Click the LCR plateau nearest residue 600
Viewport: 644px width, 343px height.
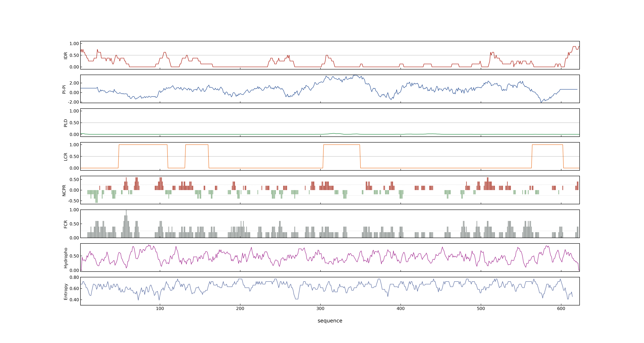click(547, 145)
